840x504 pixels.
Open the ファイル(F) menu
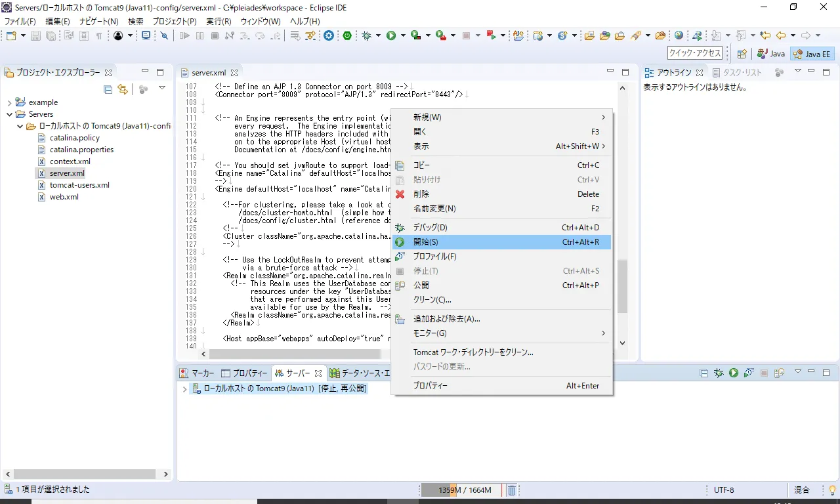tap(20, 21)
